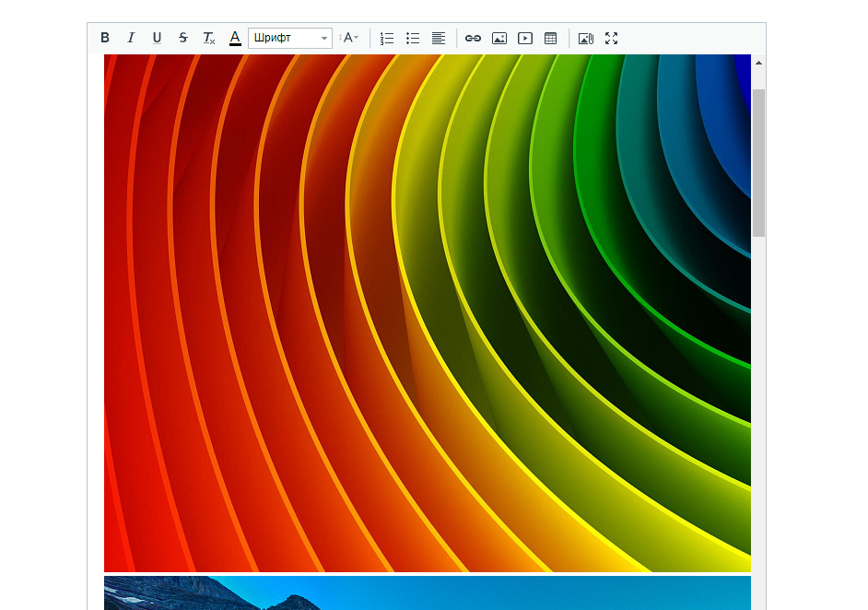Select the mountain landscape image
The width and height of the screenshot is (868, 610).
point(428,592)
